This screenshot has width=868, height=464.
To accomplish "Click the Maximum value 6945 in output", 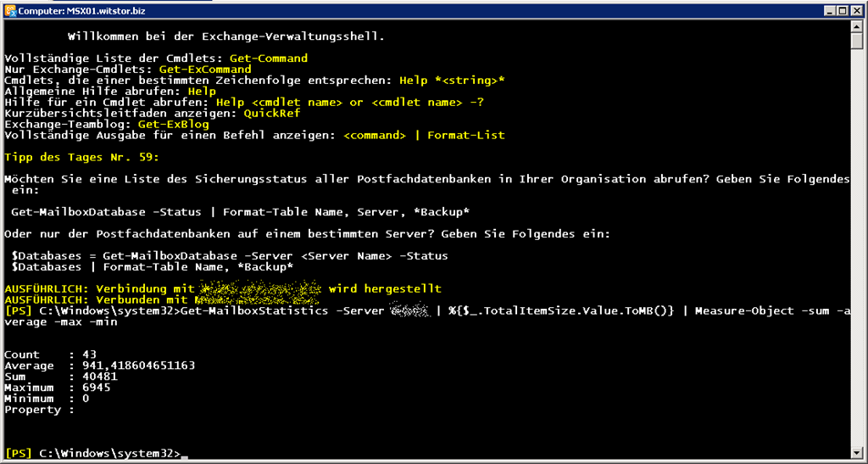I will (96, 388).
